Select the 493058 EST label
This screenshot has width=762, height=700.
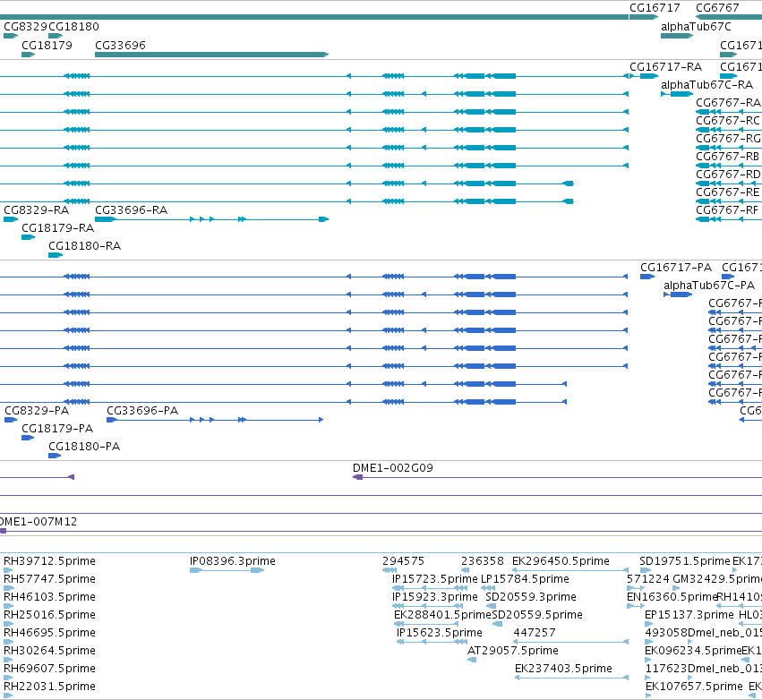666,633
